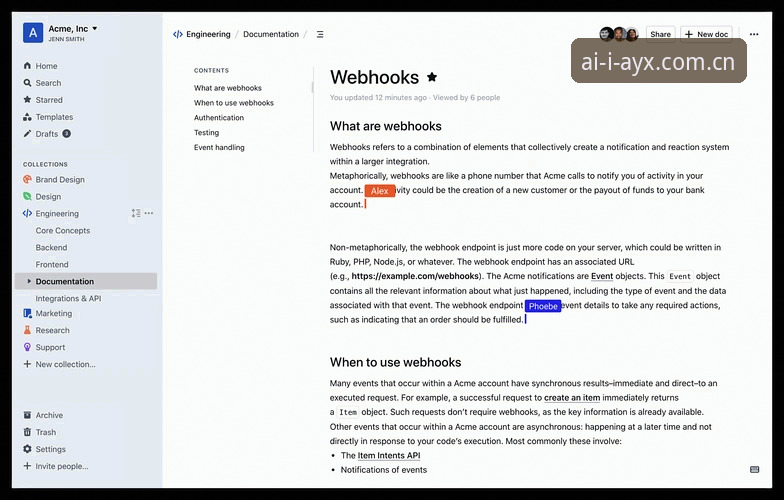
Task: Open the Engineering row more options menu
Action: pos(149,213)
